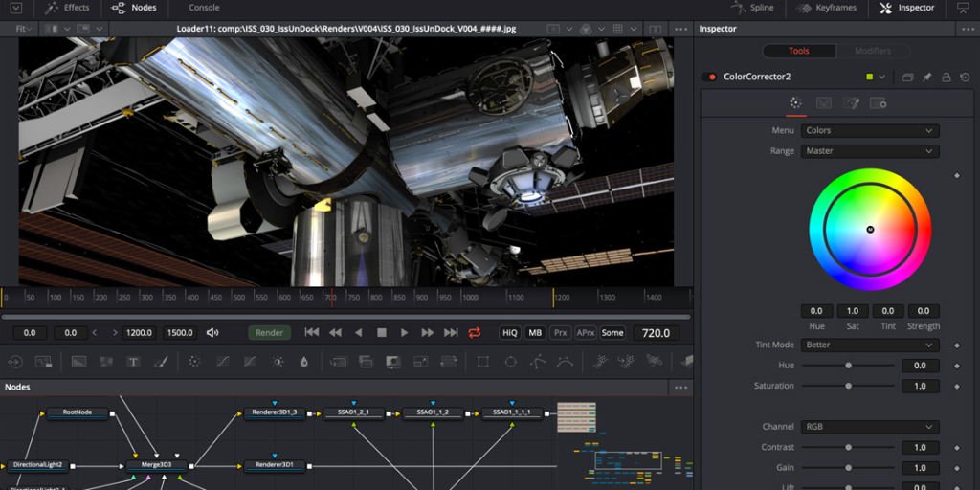Toggle Proxy Prx mode
Screen dimensions: 980x490
point(561,332)
